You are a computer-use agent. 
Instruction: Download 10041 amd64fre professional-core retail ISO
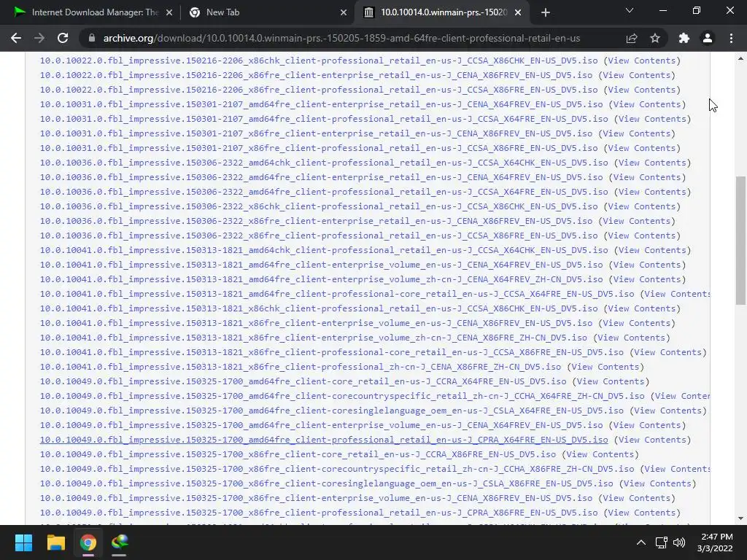coord(337,295)
